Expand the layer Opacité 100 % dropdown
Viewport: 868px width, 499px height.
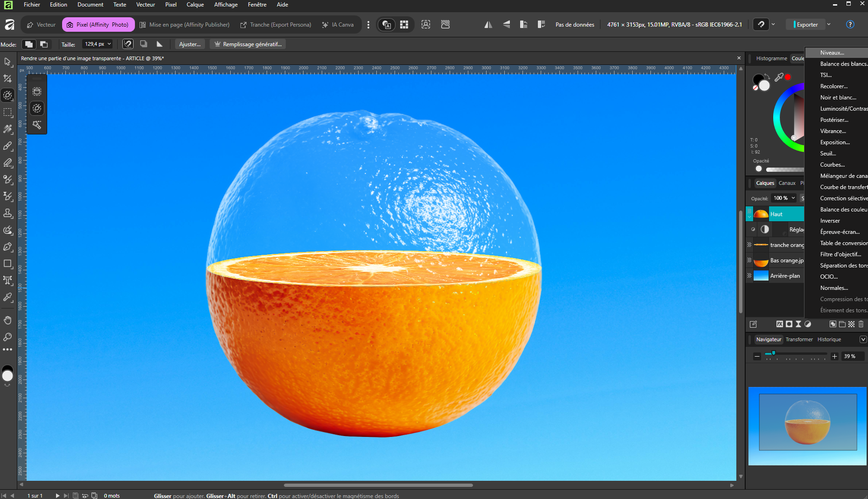(793, 198)
